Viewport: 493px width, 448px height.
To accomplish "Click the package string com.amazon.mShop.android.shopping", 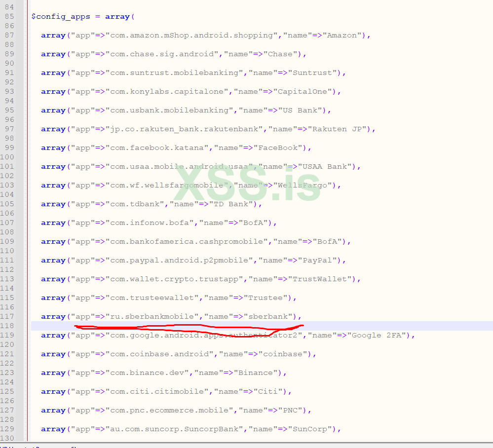I will click(191, 35).
